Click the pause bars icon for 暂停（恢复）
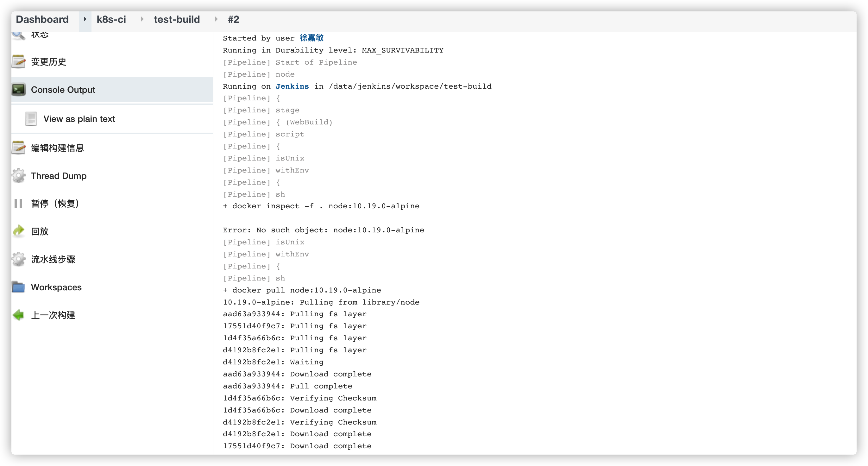The width and height of the screenshot is (868, 466). point(19,204)
